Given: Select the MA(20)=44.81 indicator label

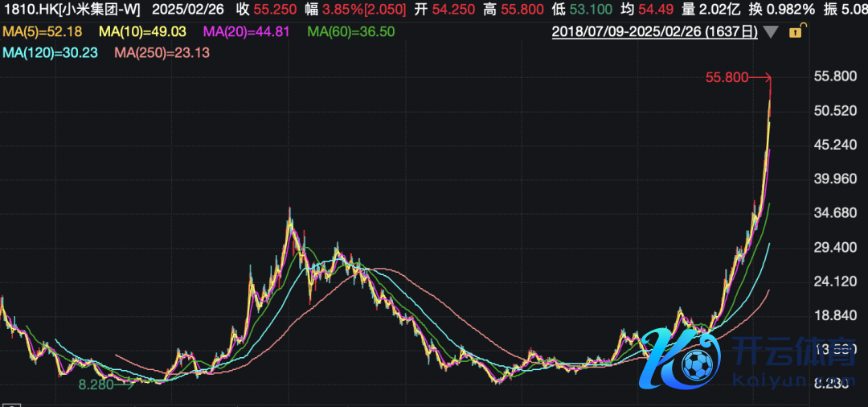Looking at the screenshot, I should [x=241, y=32].
